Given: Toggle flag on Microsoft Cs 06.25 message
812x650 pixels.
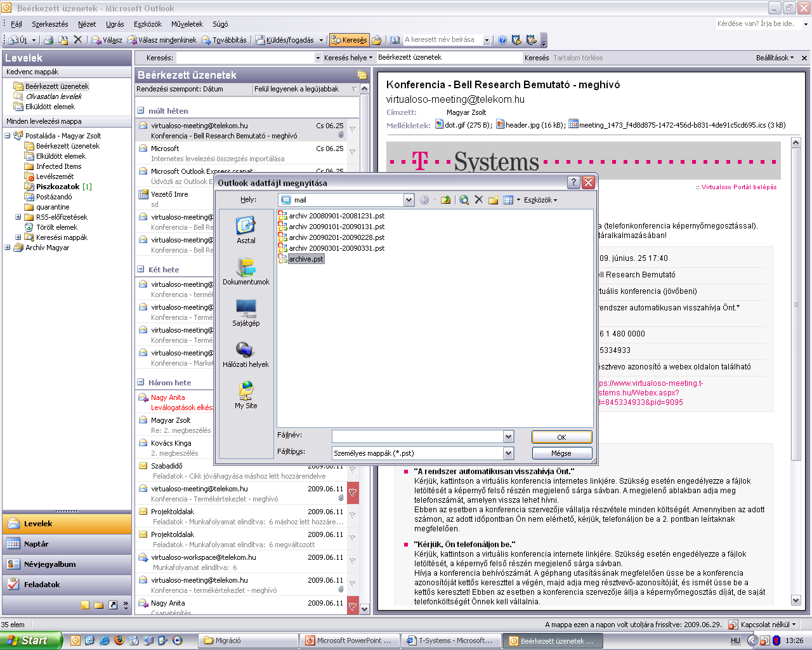Looking at the screenshot, I should (353, 152).
